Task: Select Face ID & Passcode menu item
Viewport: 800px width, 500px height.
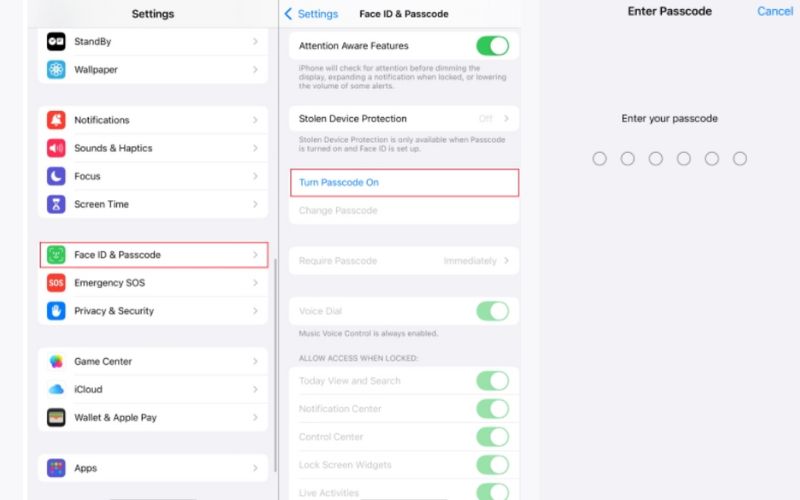Action: [154, 255]
